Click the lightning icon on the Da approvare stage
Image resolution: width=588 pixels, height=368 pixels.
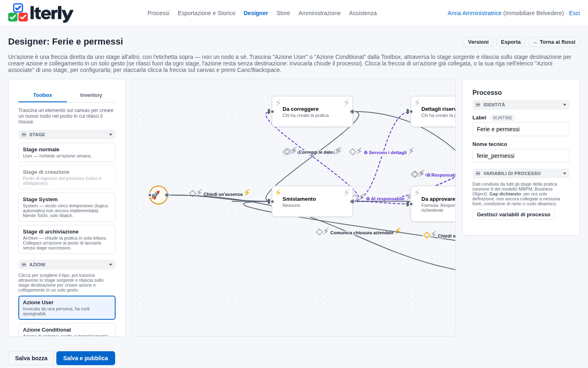coord(417,193)
